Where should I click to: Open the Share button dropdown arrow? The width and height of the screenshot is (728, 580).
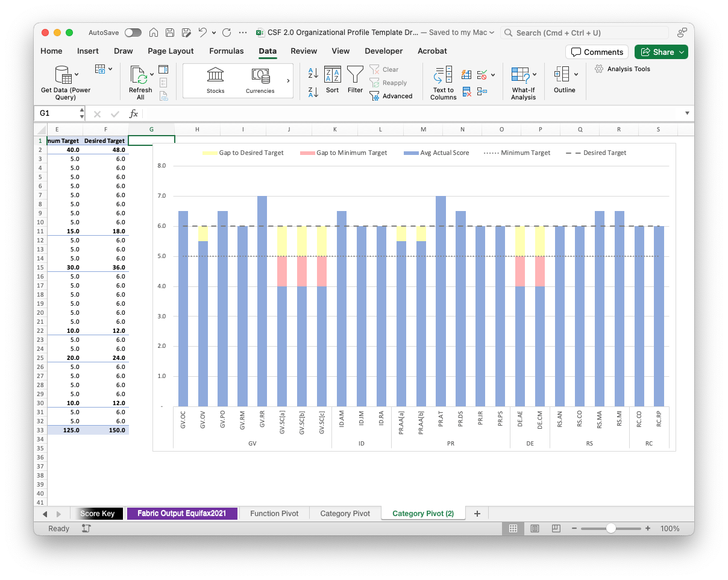[682, 52]
